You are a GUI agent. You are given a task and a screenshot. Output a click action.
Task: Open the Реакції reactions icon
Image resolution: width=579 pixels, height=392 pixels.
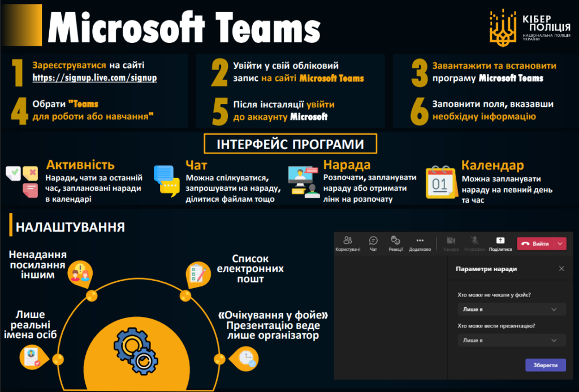point(395,243)
